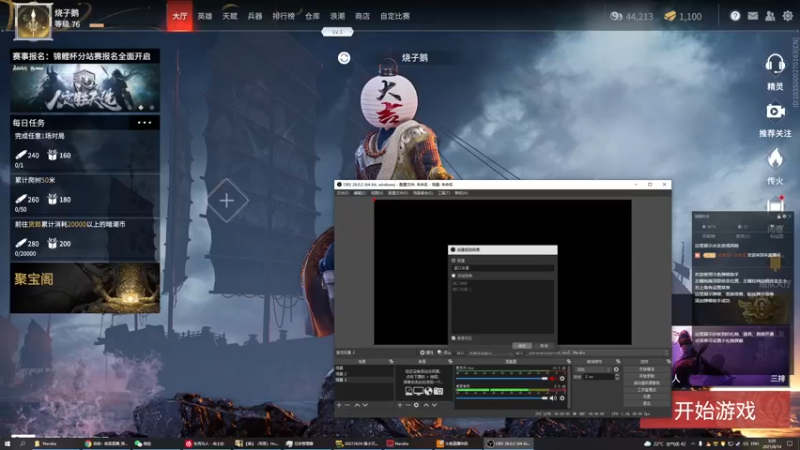Click the player avatar portrait

tap(33, 21)
